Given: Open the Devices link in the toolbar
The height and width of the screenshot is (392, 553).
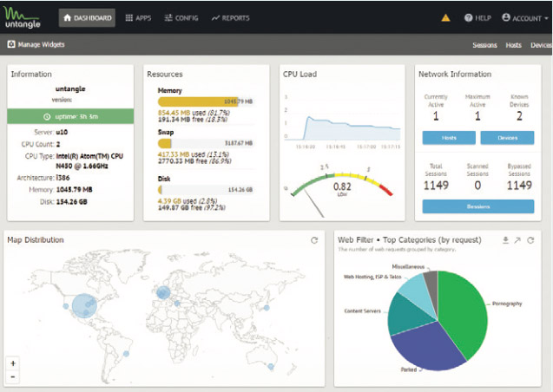Looking at the screenshot, I should pyautogui.click(x=541, y=45).
